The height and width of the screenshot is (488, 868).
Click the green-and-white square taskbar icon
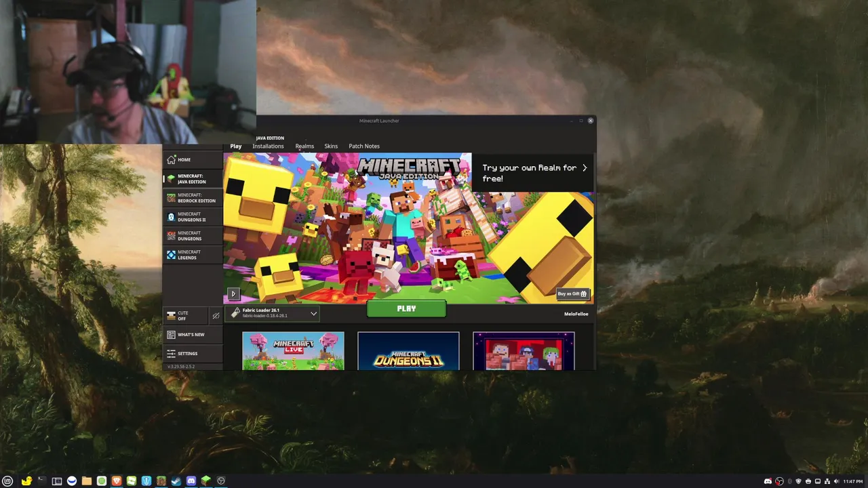coord(132,481)
